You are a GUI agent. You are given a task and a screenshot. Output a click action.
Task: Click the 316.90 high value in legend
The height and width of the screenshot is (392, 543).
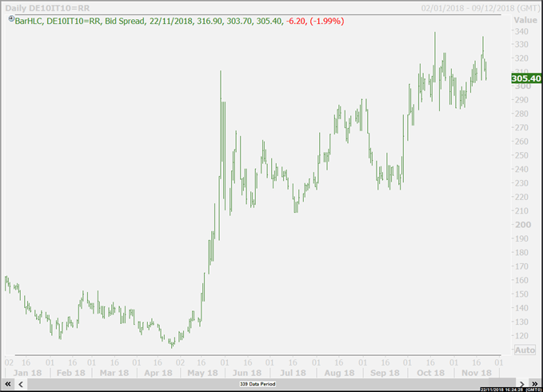(x=210, y=21)
